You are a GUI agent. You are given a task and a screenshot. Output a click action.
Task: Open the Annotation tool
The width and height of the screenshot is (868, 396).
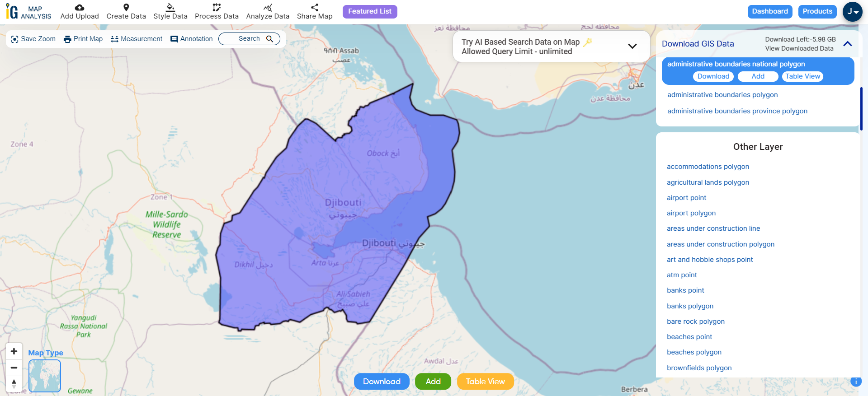click(x=191, y=39)
